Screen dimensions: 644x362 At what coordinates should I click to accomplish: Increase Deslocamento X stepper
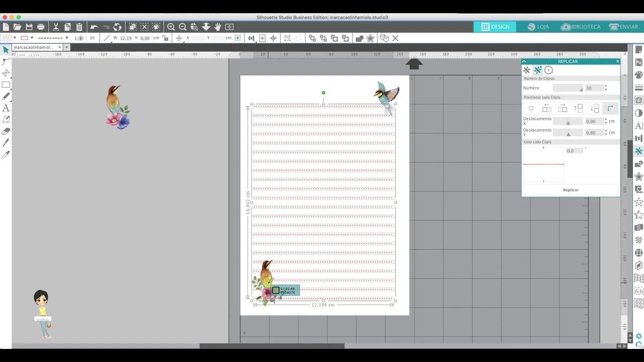click(x=606, y=120)
